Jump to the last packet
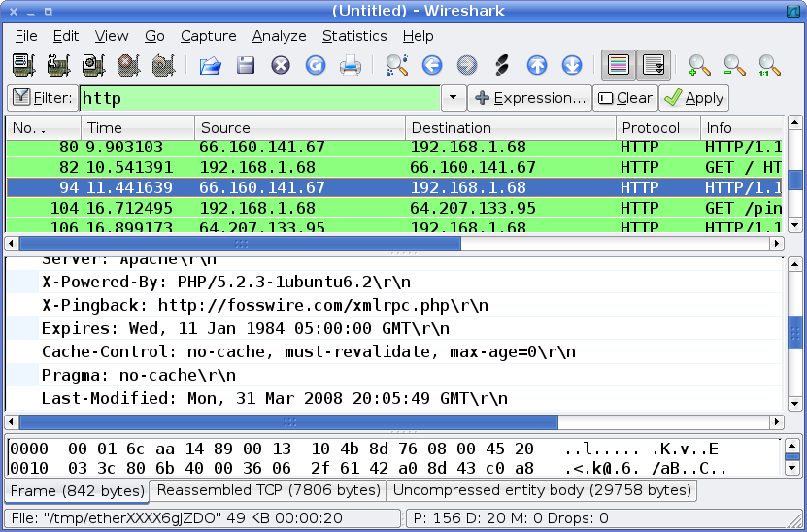 tap(572, 65)
